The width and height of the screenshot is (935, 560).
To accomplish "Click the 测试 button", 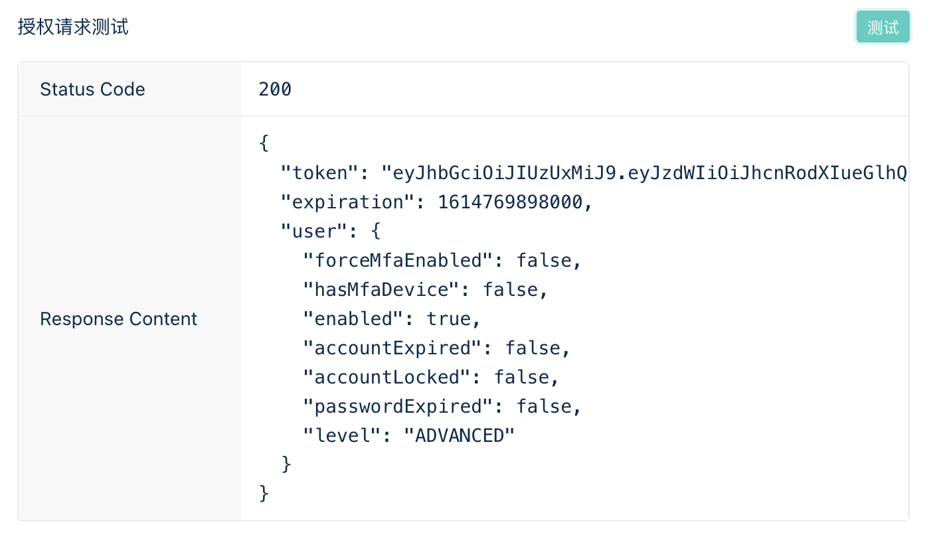I will click(883, 27).
